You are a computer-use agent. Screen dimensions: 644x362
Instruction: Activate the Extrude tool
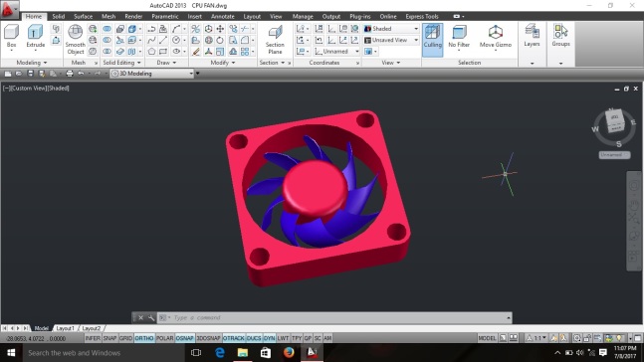[35, 36]
